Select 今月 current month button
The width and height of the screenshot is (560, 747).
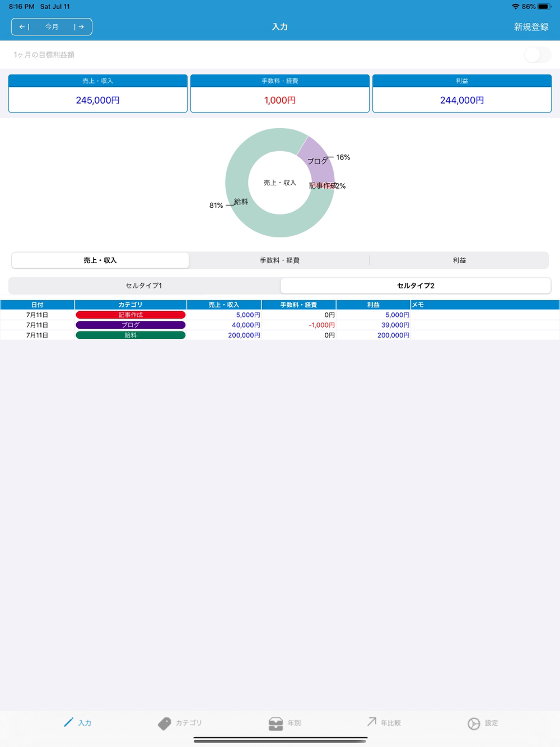click(x=52, y=27)
